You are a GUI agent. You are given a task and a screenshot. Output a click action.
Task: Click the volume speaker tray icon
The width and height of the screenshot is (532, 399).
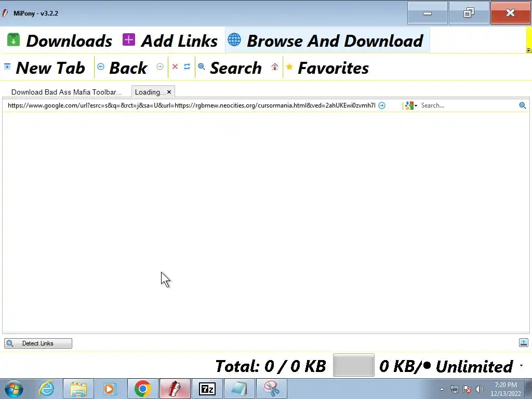(x=480, y=389)
